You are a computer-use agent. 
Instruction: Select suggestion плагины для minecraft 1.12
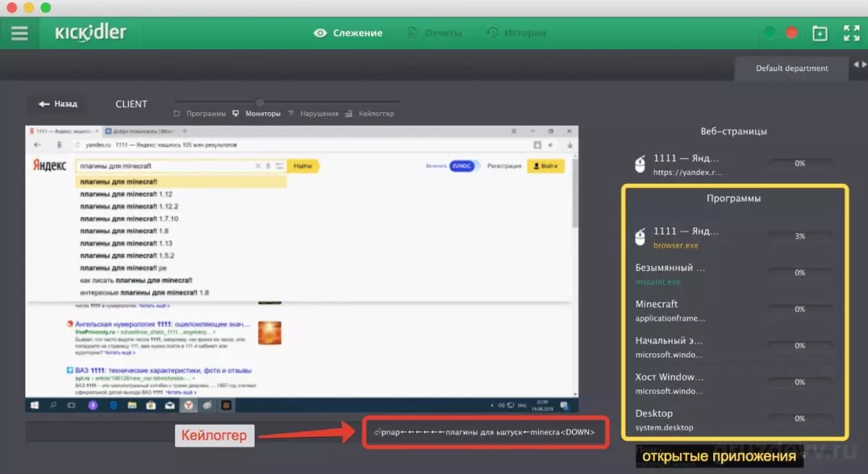126,194
